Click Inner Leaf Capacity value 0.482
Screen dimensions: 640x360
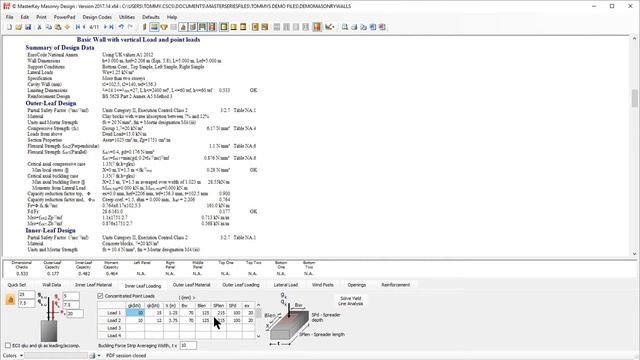pos(84,273)
